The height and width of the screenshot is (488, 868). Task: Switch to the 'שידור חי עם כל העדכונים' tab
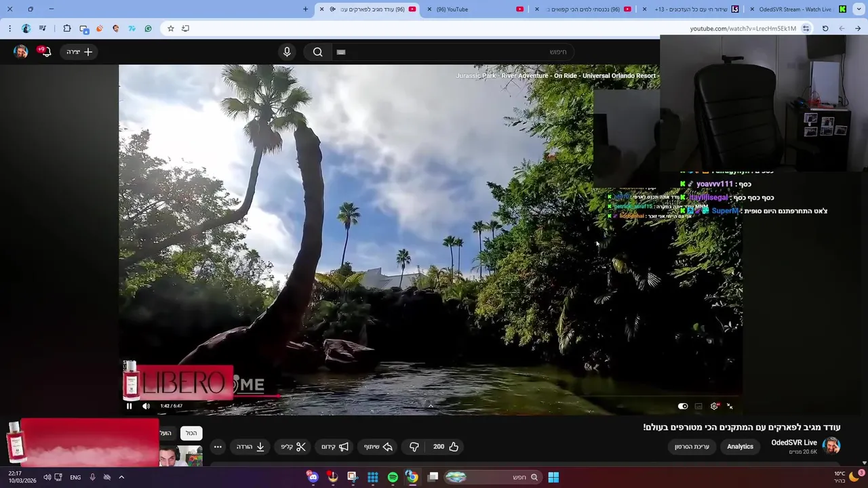coord(692,9)
